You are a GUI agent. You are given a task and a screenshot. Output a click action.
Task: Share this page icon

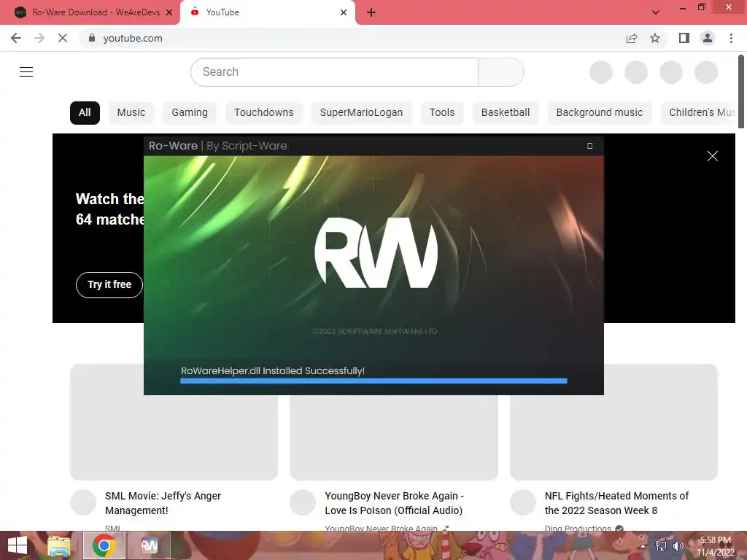632,38
